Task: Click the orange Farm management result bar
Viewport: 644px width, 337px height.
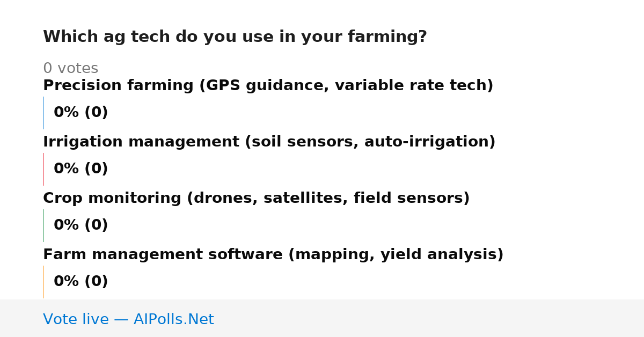Action: (43, 282)
